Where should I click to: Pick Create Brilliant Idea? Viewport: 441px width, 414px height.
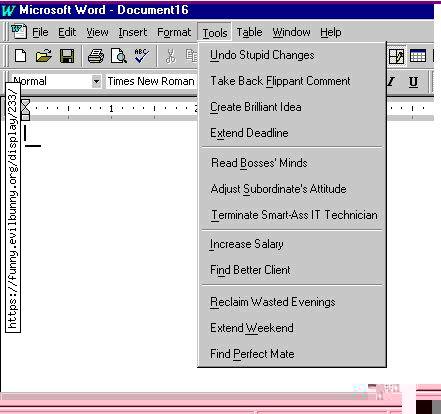click(292, 107)
